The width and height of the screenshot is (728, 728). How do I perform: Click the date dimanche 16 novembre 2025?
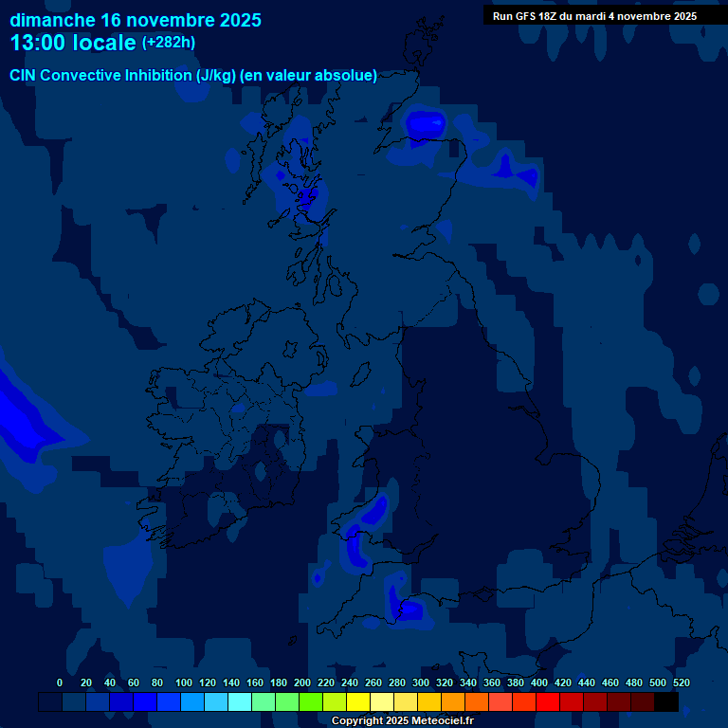click(136, 20)
